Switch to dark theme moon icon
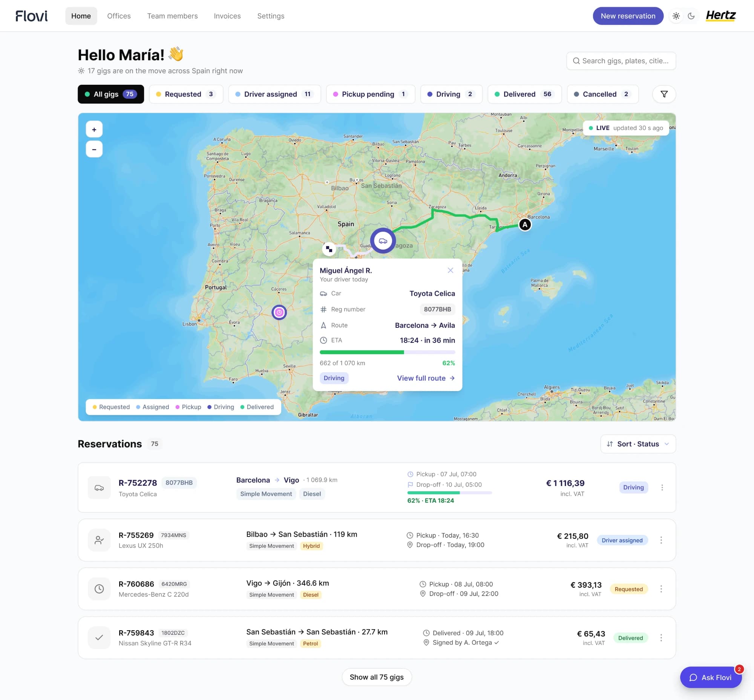Screen dimensions: 754x700 coord(691,16)
